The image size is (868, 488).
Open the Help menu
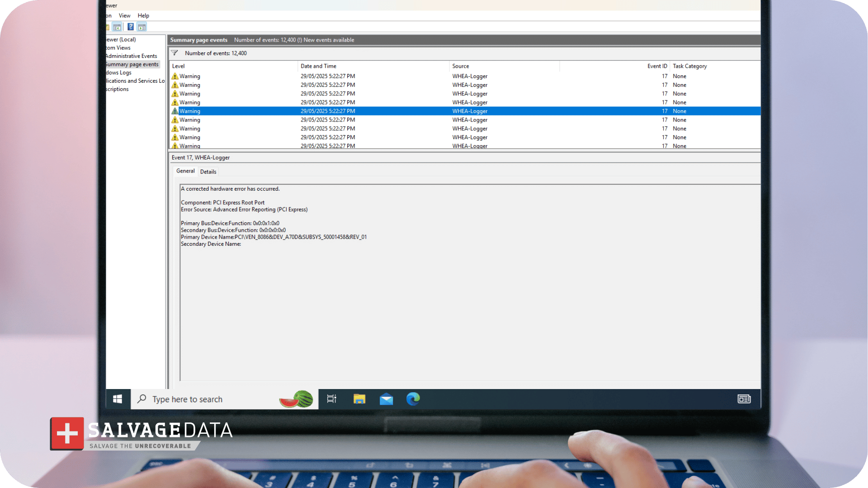(143, 16)
